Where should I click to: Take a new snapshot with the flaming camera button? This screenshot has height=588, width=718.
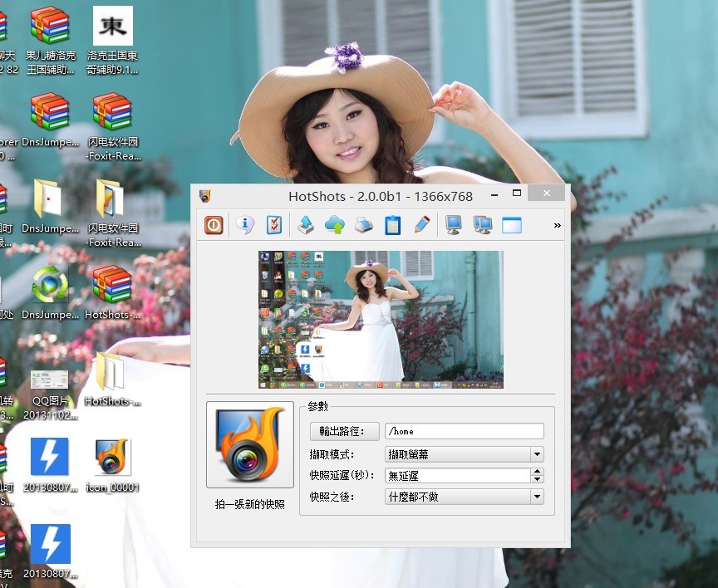(250, 445)
